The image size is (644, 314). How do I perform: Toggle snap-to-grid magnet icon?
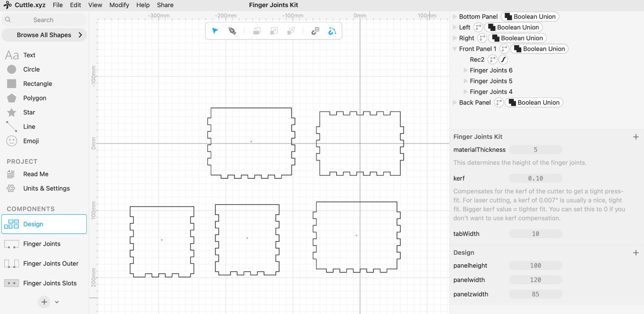click(x=315, y=31)
